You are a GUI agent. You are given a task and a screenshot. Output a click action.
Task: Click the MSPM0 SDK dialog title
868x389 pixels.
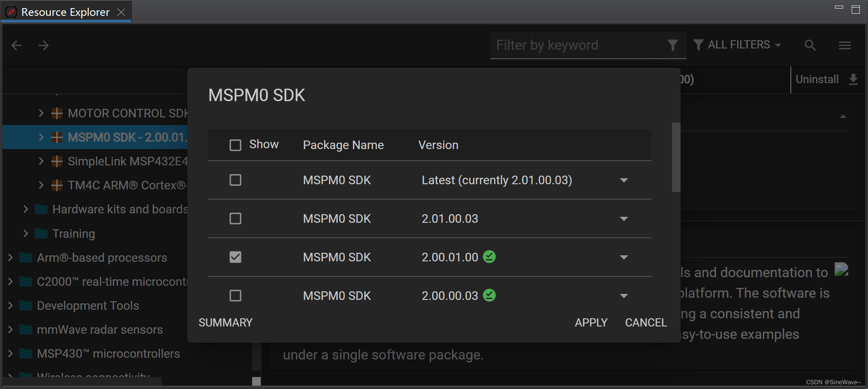pos(256,95)
